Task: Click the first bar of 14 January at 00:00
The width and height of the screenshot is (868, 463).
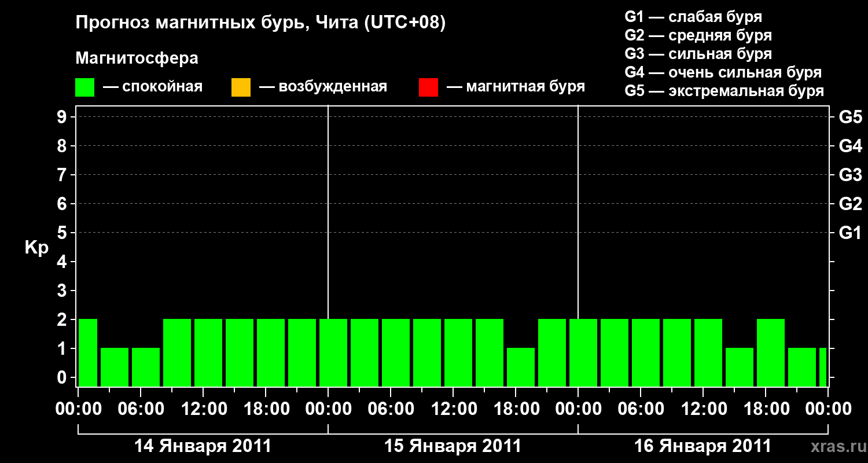Action: click(x=87, y=352)
